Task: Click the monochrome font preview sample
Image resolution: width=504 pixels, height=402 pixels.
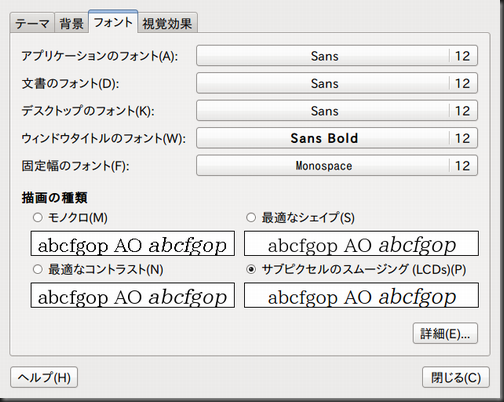Action: (133, 244)
